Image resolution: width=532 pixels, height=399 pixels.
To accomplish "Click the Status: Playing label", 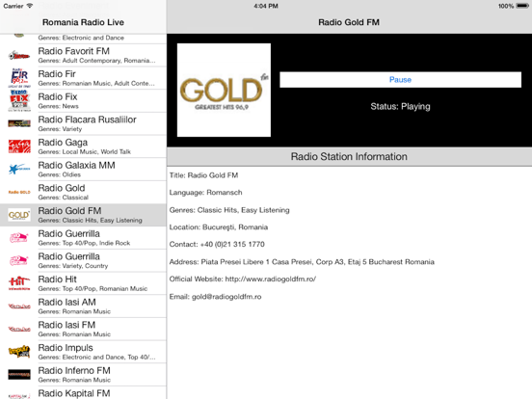I will click(x=400, y=107).
